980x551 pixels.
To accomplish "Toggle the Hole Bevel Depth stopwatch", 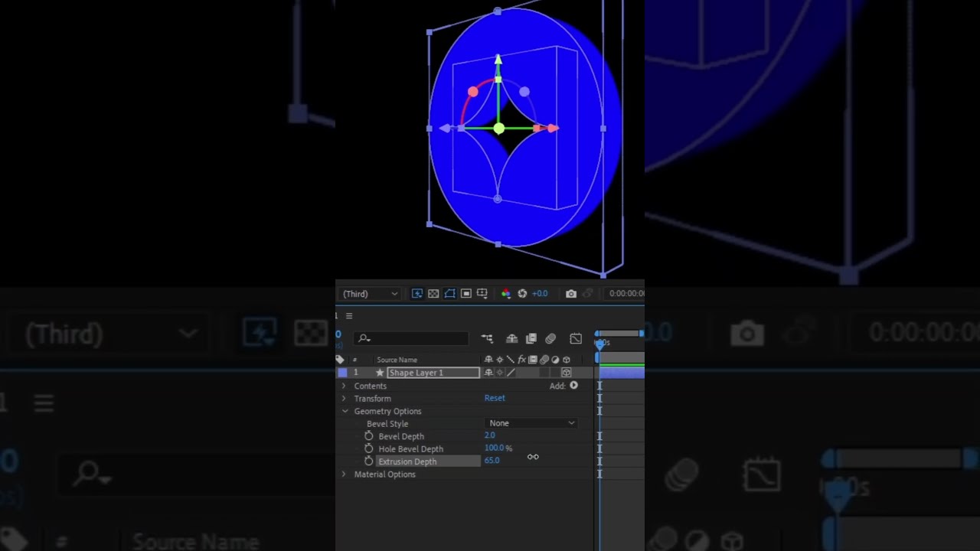I will click(368, 448).
